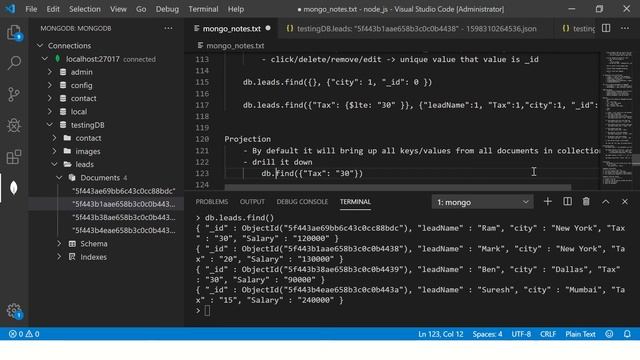Viewport: 640px width, 360px height.
Task: Switch to the DEBUG CONSOLE tab
Action: coord(302,202)
